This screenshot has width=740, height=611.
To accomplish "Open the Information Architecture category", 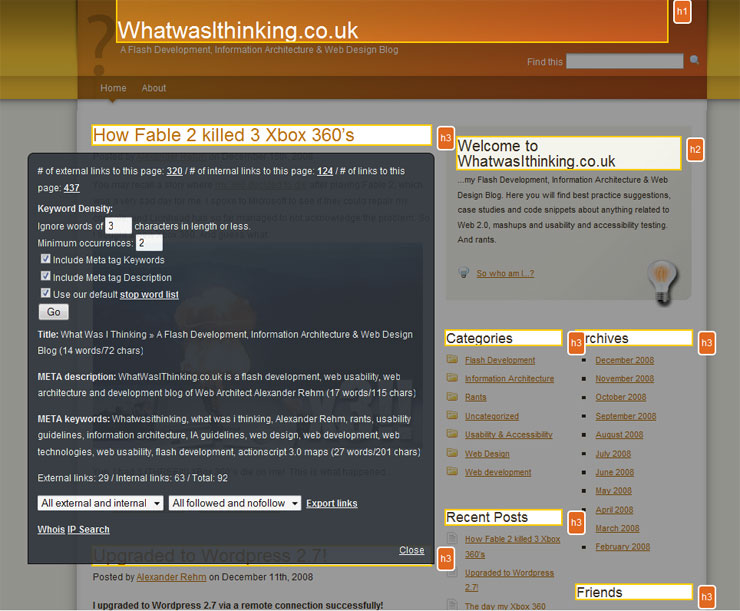I will tap(510, 378).
